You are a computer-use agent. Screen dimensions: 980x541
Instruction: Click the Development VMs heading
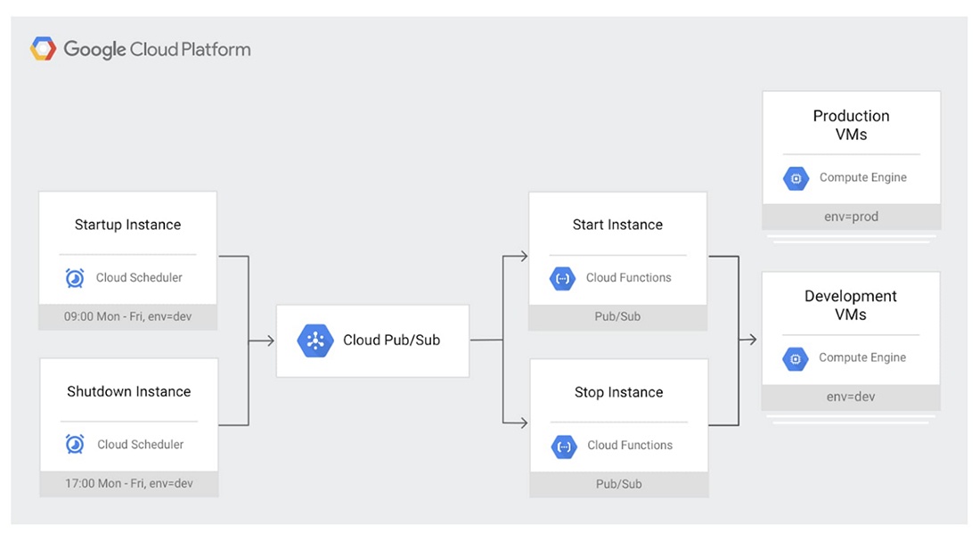coord(851,305)
